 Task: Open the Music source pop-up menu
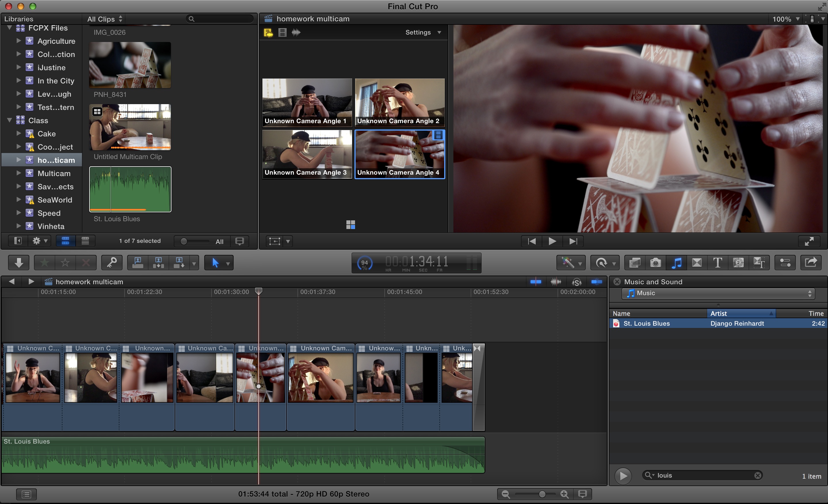718,293
